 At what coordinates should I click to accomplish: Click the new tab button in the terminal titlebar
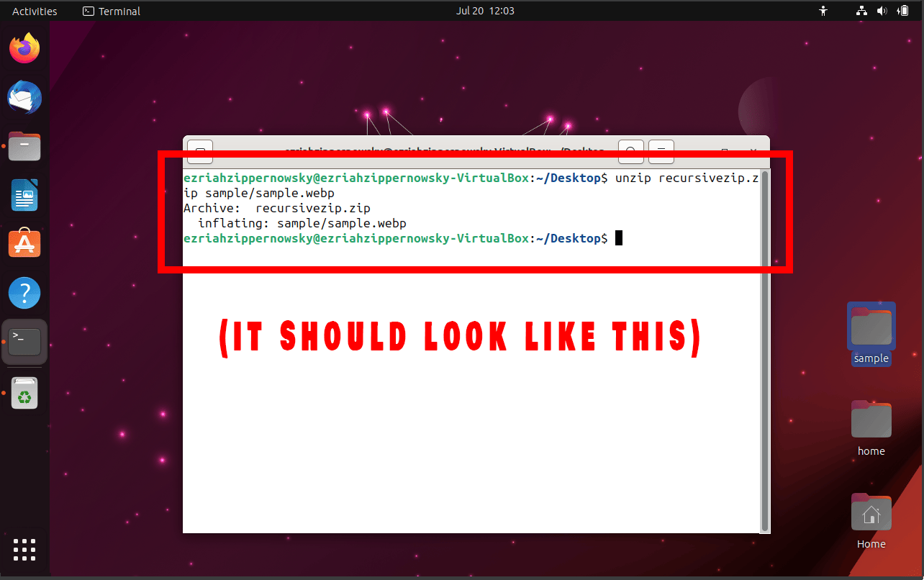(199, 152)
